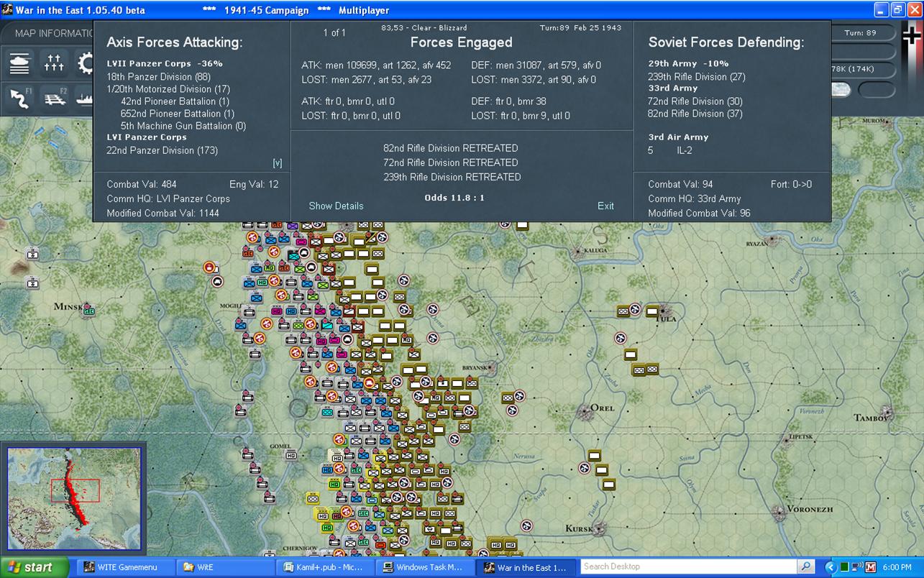Viewport: 924px width, 578px height.
Task: Click the 82nd Rifle Division RETREATED result
Action: click(451, 148)
